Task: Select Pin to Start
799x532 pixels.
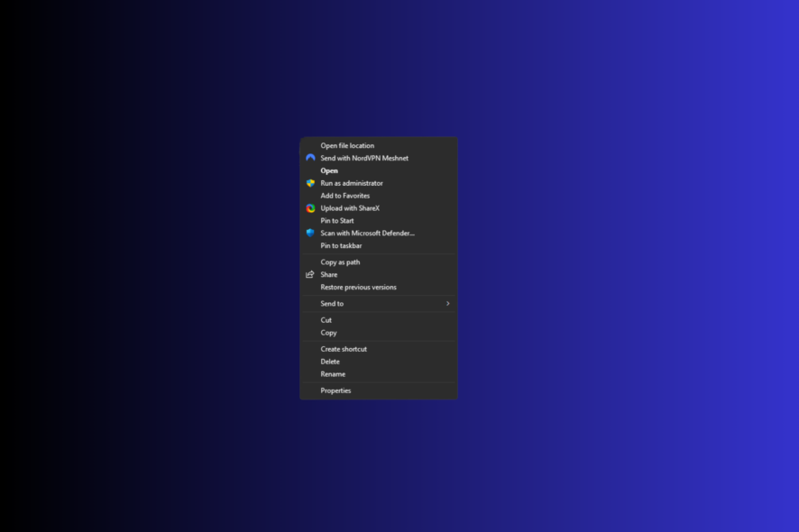Action: [x=379, y=221]
